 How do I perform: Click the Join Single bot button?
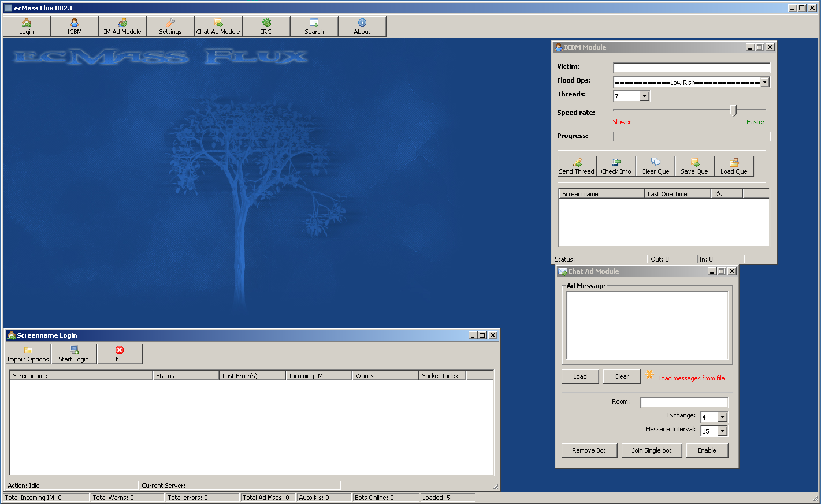coord(652,450)
